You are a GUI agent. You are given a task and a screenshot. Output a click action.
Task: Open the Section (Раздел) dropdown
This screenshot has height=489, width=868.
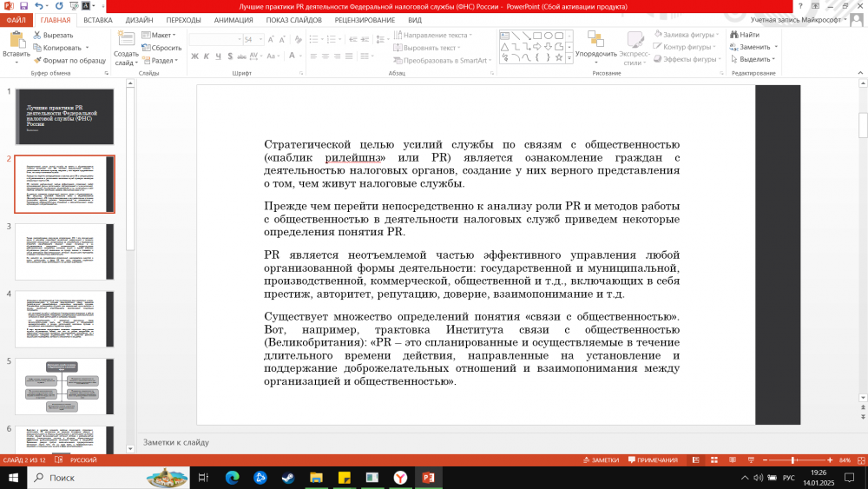(161, 61)
